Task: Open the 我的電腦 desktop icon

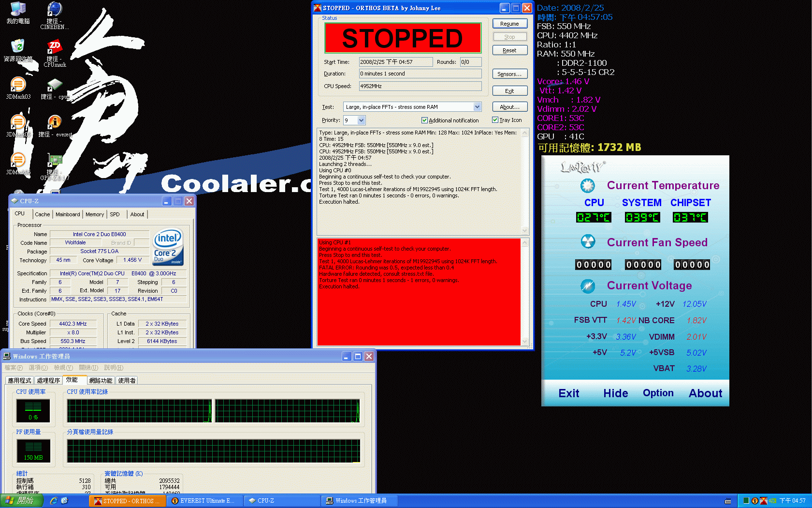Action: click(18, 13)
